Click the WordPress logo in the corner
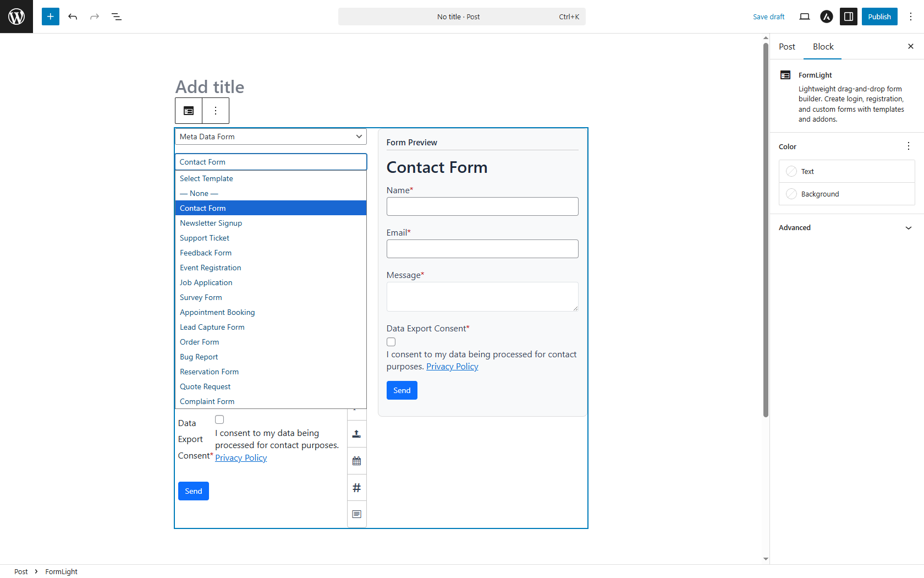Viewport: 924px width, 578px height. pos(16,17)
